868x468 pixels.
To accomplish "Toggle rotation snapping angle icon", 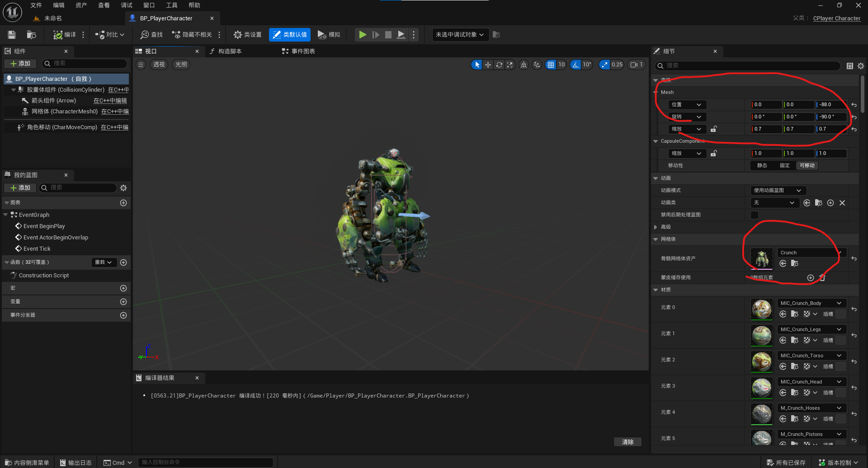I will 576,65.
